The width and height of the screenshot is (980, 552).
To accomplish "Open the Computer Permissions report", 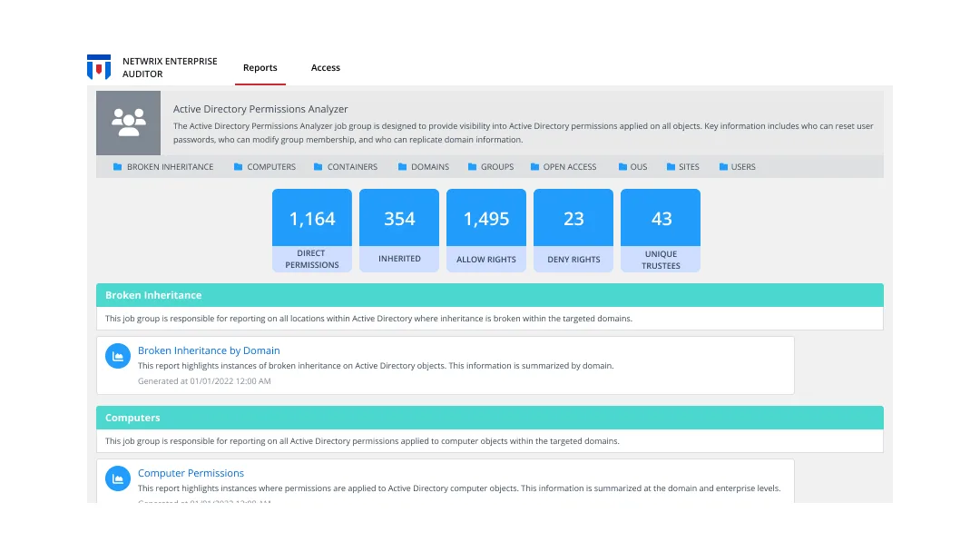I will pos(191,473).
